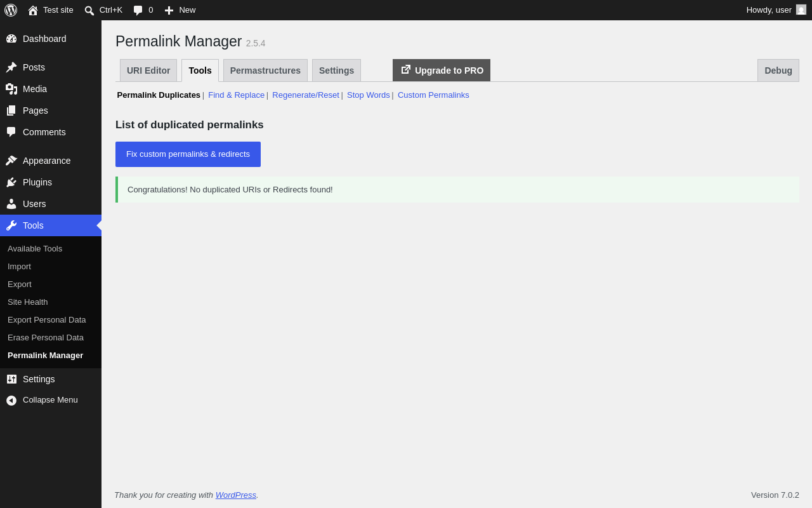This screenshot has height=508, width=812.
Task: Go to the Posts menu label
Action: tap(34, 67)
